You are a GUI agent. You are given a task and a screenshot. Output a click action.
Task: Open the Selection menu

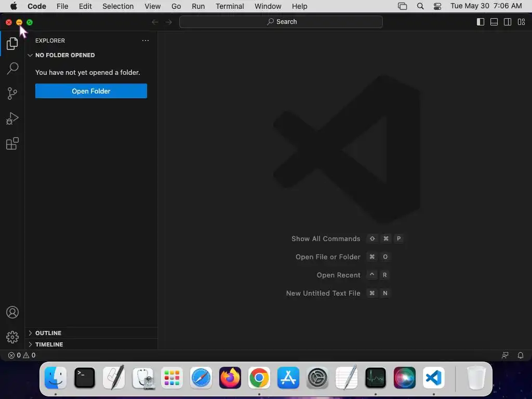118,6
